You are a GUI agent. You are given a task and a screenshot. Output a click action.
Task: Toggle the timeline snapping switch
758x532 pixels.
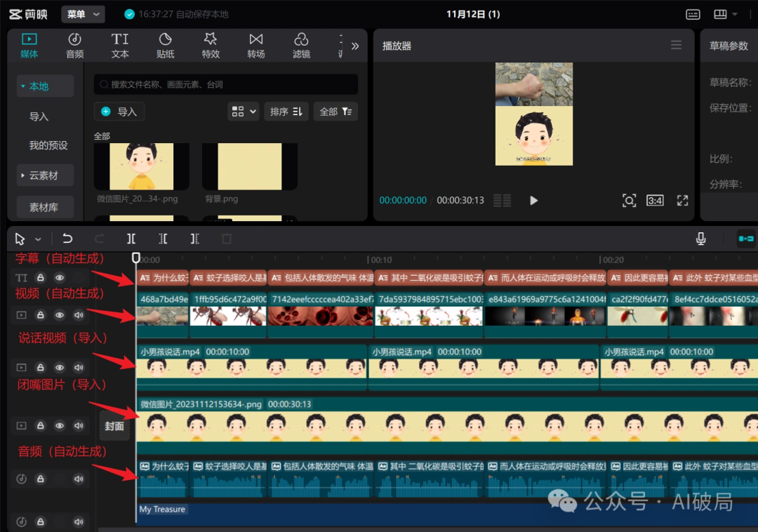[x=746, y=239]
